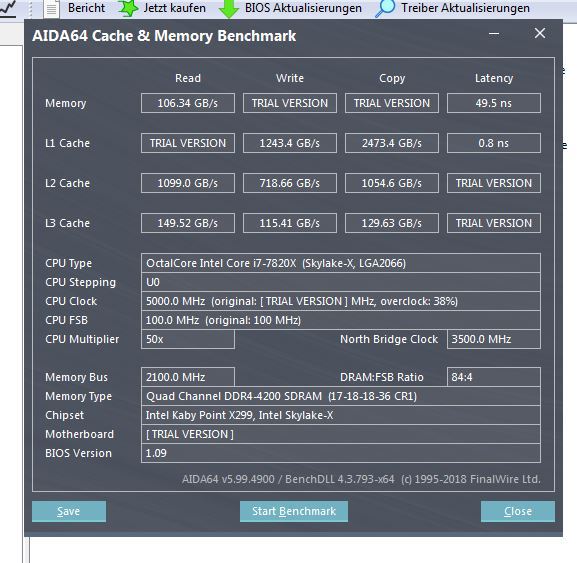
Task: Click the CPU Type field showing i7-7820X
Action: click(x=341, y=263)
